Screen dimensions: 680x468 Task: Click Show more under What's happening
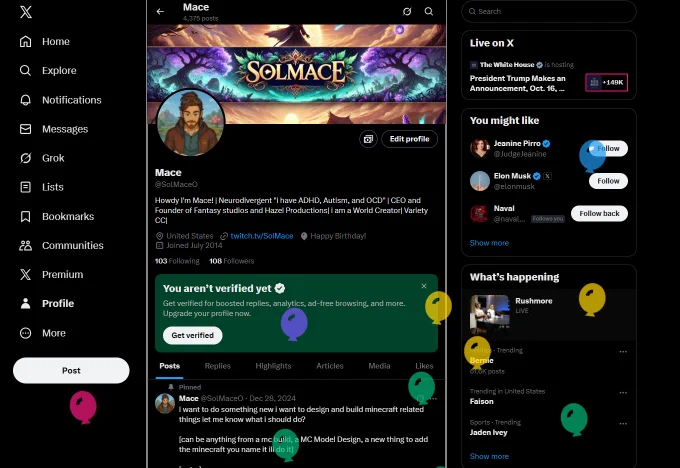489,456
